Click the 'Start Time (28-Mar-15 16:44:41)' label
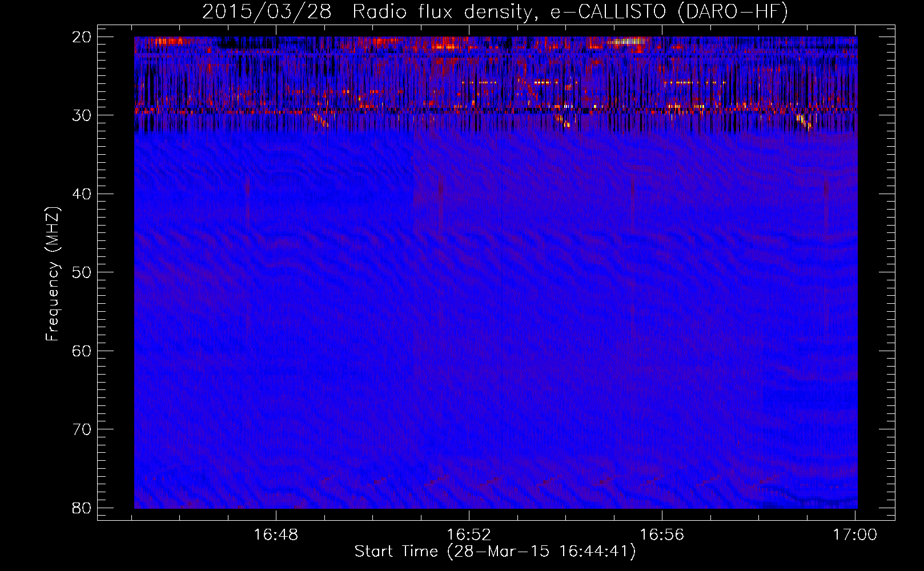The width and height of the screenshot is (924, 571). 495,552
